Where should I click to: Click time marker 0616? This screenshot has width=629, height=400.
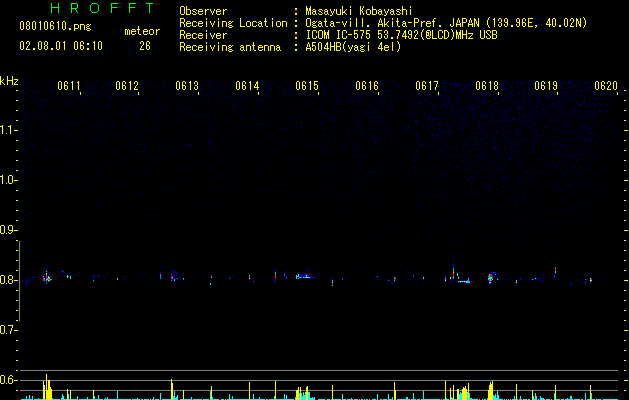coord(367,85)
